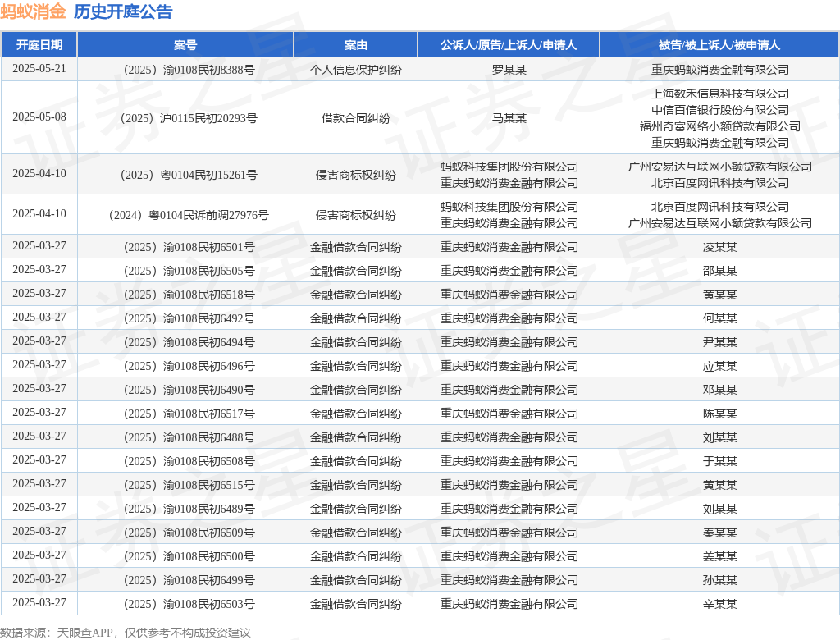Click case number 渝0108民初6492号

coord(189,318)
